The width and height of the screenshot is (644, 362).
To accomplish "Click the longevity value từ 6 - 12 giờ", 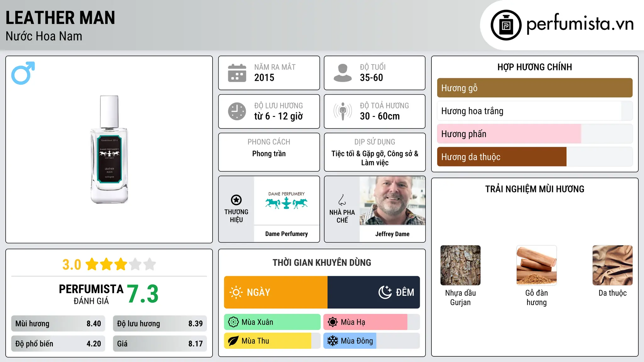I will click(x=279, y=116).
